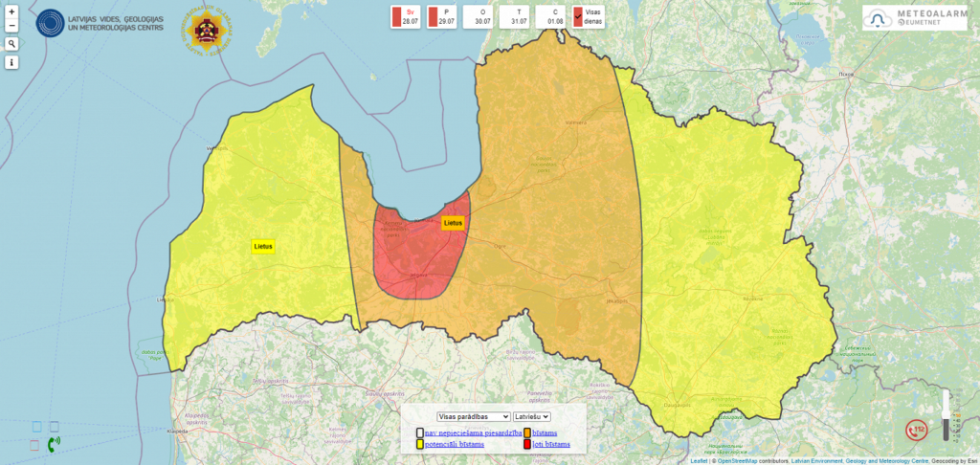Zoom out with the minus button
Viewport: 980px width, 465px height.
(x=11, y=26)
